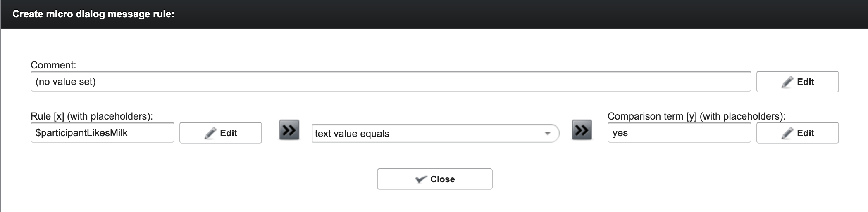Click the Rule field containing $participantLikesMilk
Screen dimensions: 868x212
[102, 133]
